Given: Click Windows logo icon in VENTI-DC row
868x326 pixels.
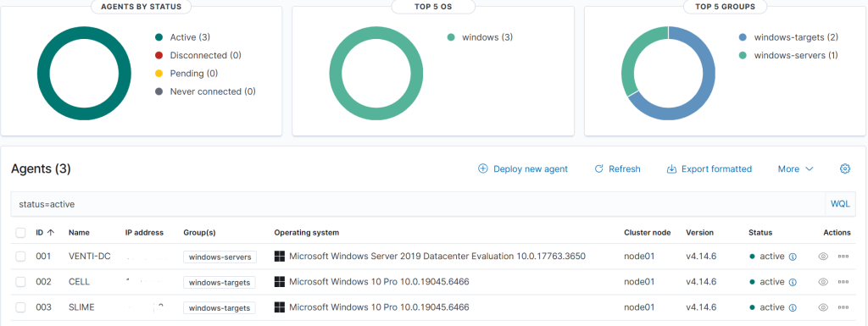Looking at the screenshot, I should [280, 257].
